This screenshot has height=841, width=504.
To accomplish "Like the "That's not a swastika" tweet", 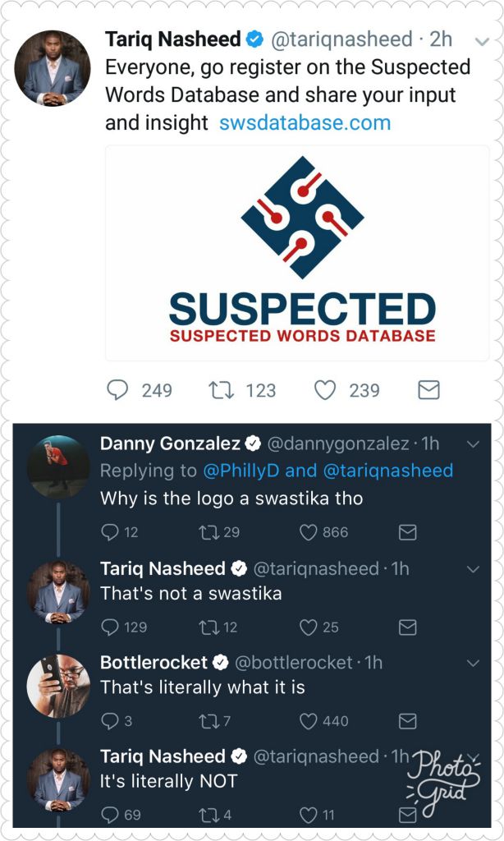I will 308,627.
